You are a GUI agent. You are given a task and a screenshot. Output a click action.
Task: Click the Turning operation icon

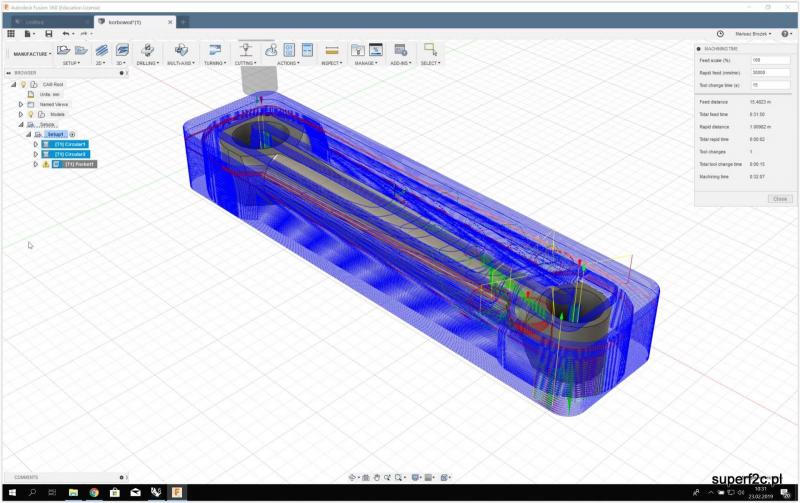coord(214,49)
